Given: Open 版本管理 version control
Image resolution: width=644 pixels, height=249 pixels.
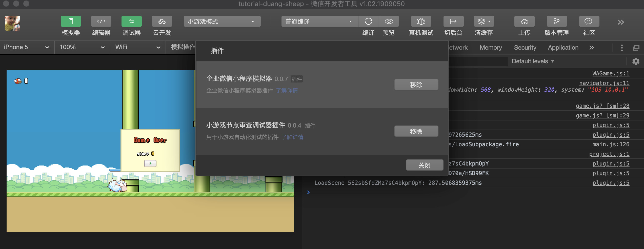Looking at the screenshot, I should tap(557, 22).
